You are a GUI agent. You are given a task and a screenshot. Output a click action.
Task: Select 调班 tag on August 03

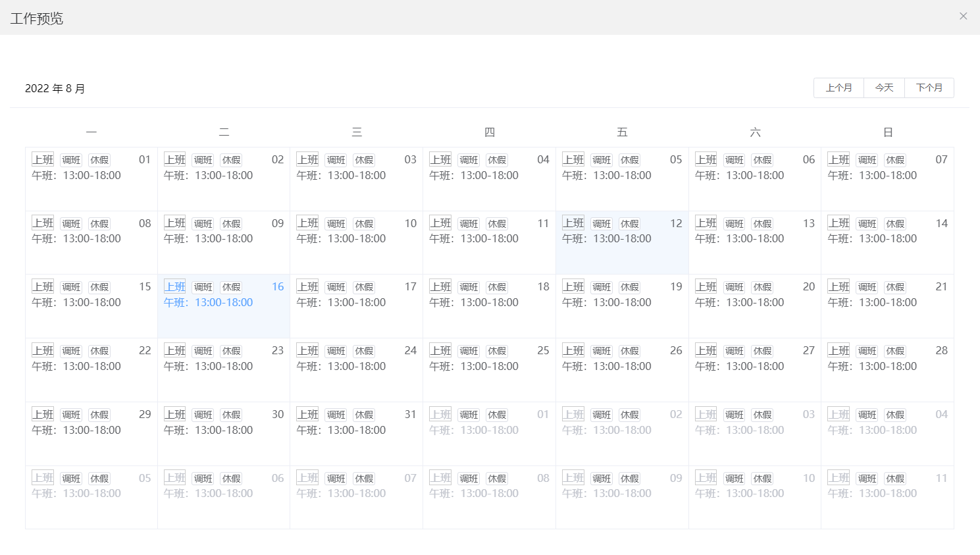(336, 160)
